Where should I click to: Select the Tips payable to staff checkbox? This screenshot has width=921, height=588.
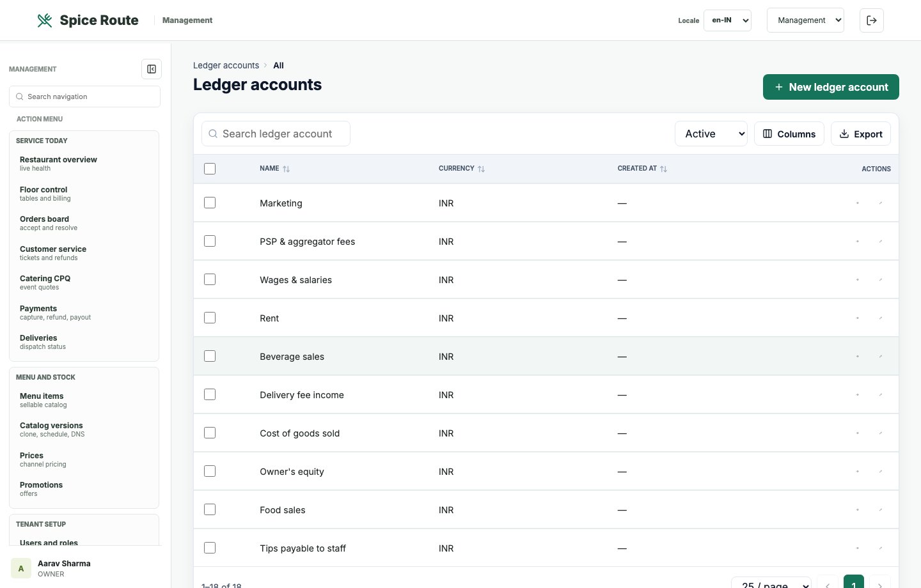point(210,548)
